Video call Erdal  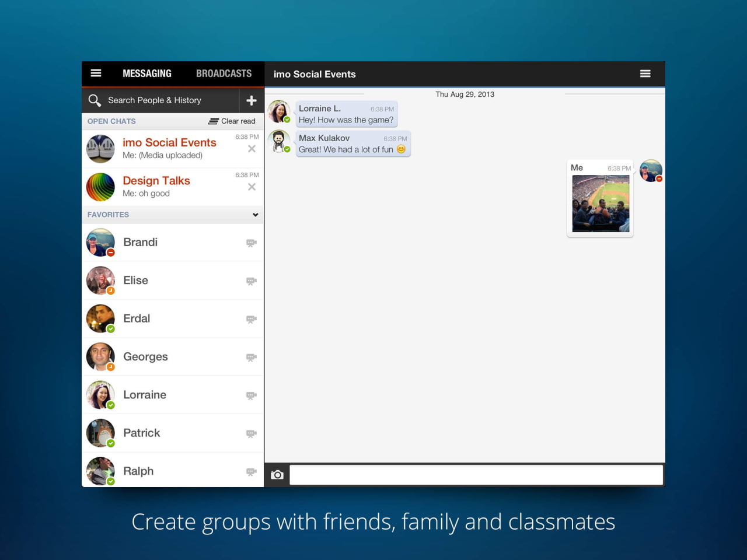[251, 318]
